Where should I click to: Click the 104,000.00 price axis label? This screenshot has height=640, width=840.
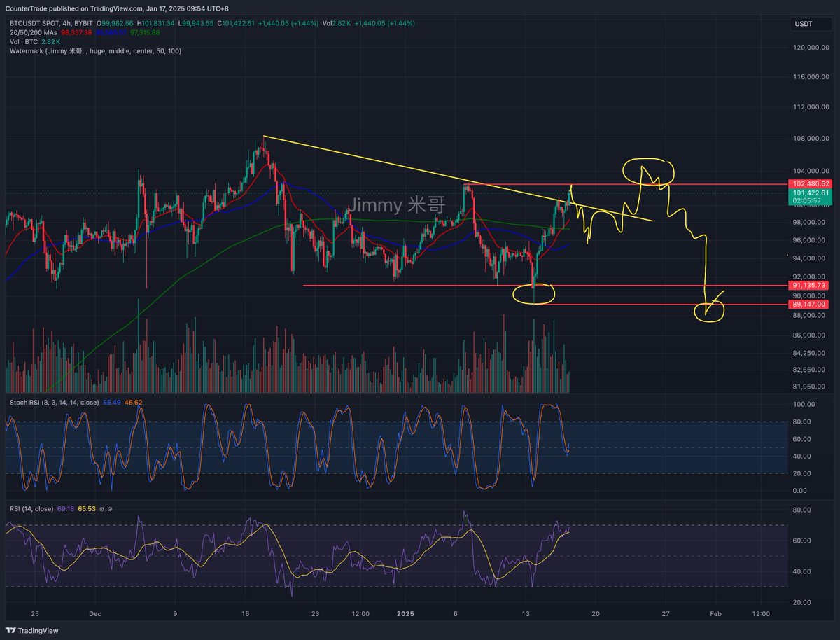click(811, 171)
